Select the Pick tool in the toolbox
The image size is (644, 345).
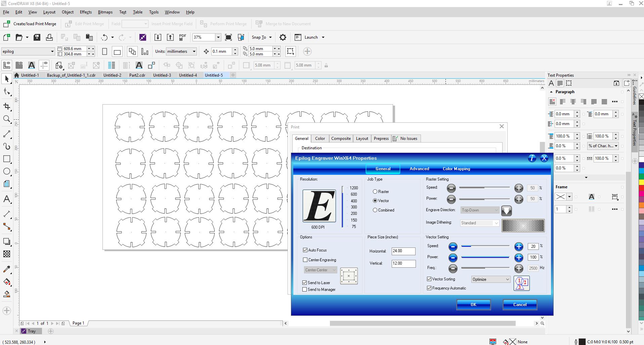click(x=7, y=79)
